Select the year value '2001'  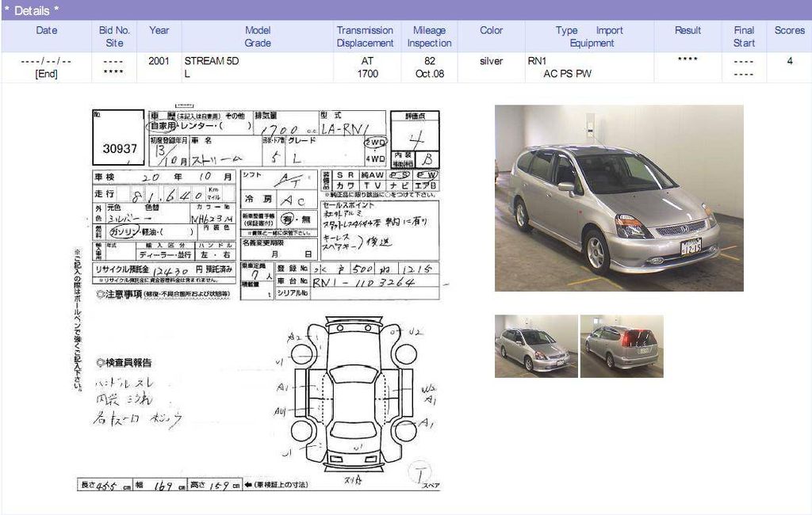(x=159, y=61)
